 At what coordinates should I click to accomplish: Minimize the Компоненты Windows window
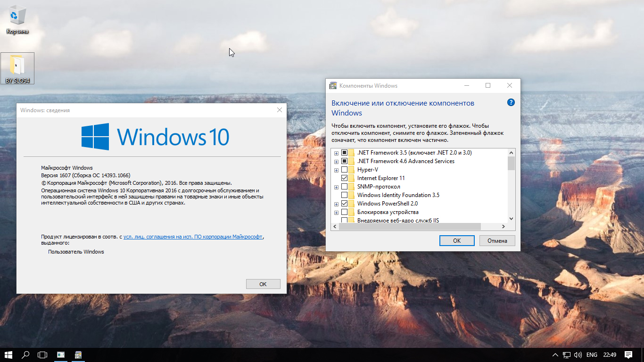pos(466,86)
